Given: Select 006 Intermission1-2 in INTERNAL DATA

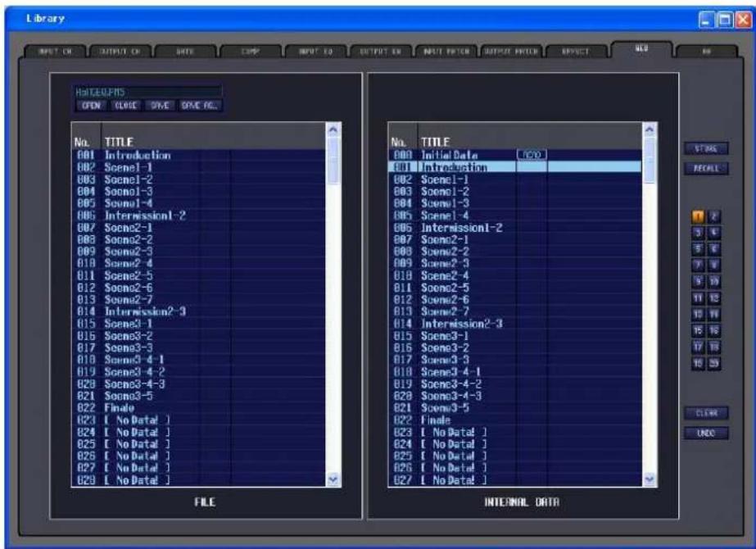Looking at the screenshot, I should click(x=515, y=228).
